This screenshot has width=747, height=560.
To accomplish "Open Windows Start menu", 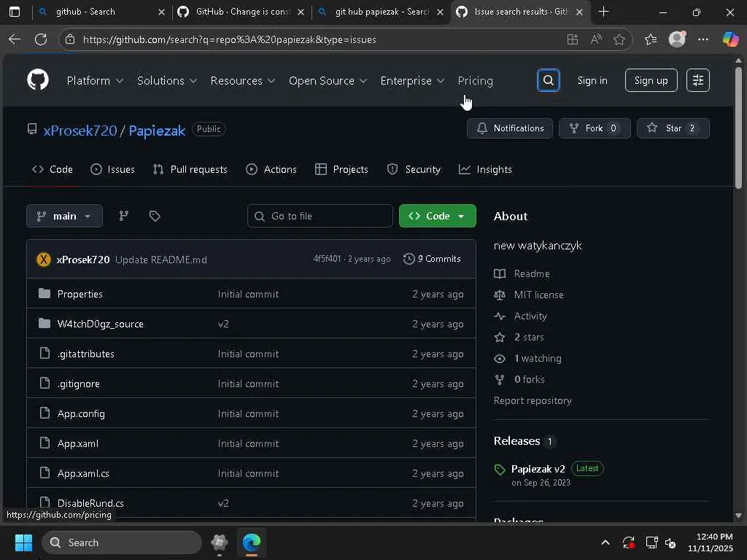I will click(x=23, y=542).
